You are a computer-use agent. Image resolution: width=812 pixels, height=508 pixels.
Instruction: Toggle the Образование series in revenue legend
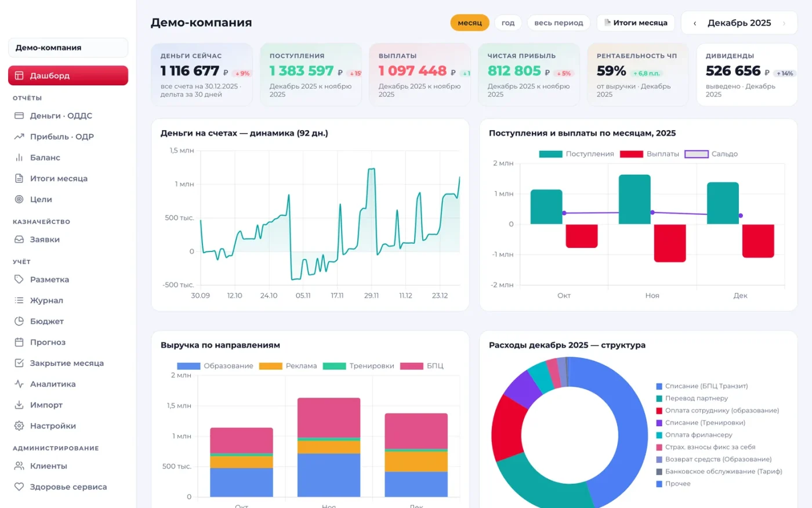[215, 366]
